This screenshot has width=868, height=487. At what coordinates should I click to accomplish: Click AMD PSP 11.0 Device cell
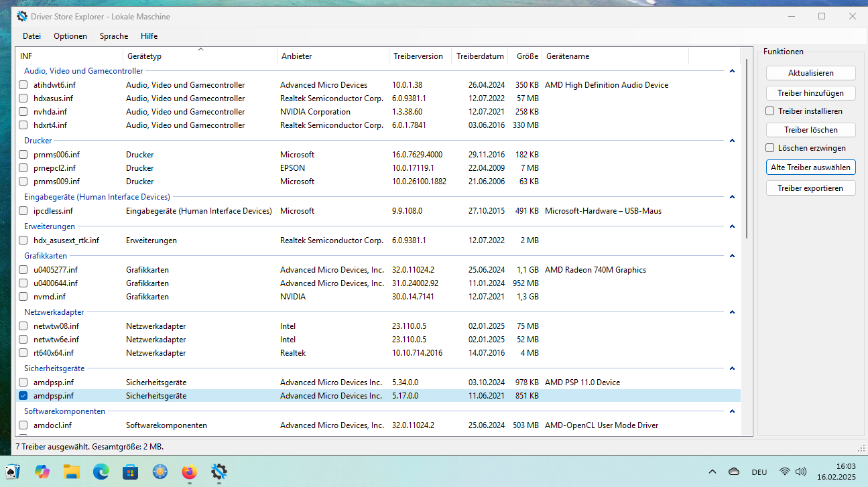point(582,382)
